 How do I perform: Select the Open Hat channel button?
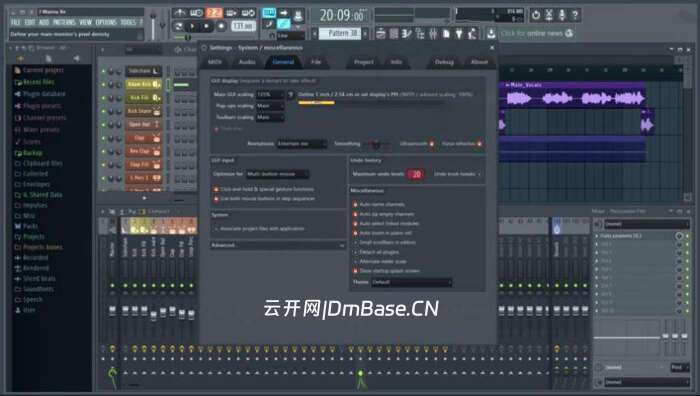(143, 125)
